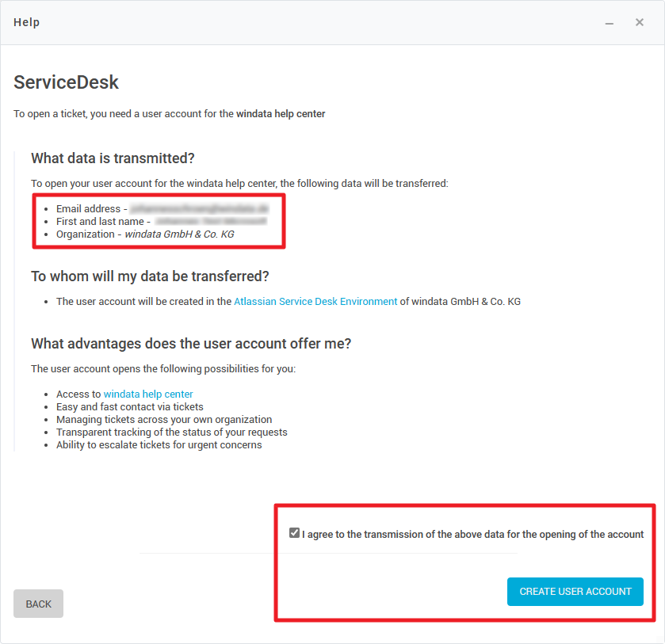
Task: Minimize the Help window
Action: click(610, 23)
